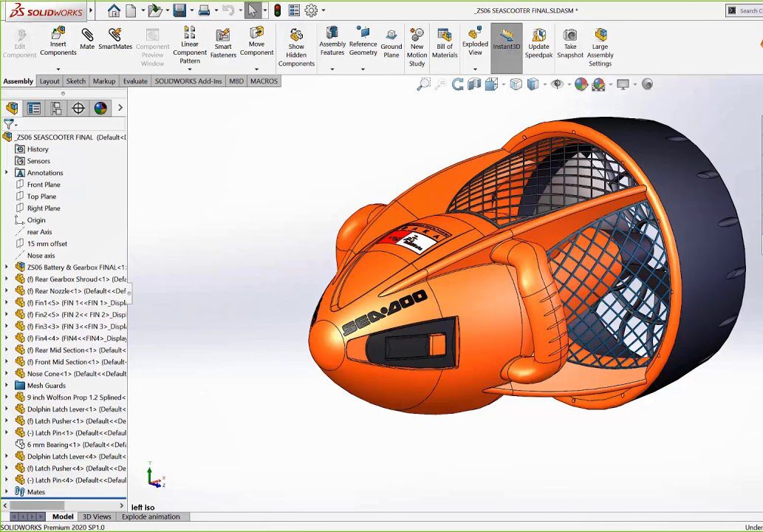Open Large Assembly Settings
The height and width of the screenshot is (532, 763).
point(600,47)
